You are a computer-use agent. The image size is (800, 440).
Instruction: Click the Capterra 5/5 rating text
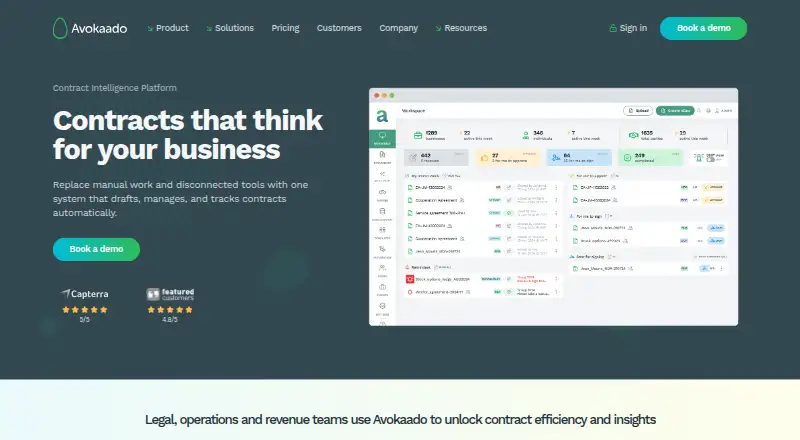click(x=85, y=320)
